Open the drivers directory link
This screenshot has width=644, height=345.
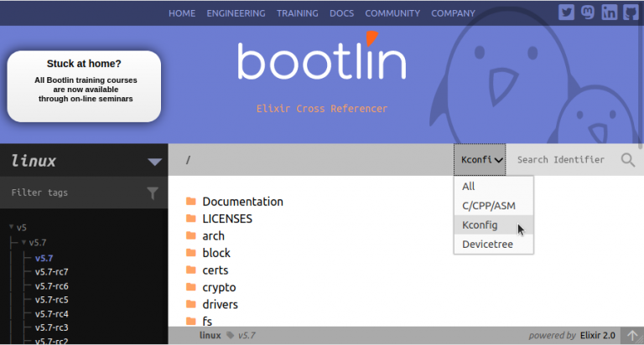coord(221,305)
